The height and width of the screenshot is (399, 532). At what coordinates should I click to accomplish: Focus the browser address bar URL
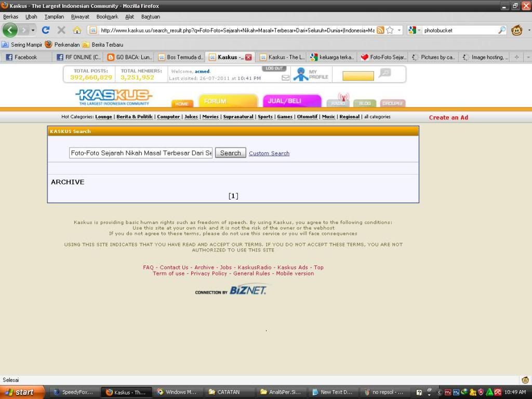point(237,30)
